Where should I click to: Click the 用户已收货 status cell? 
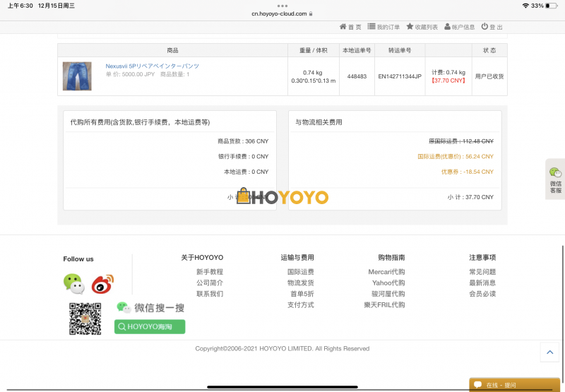point(489,76)
